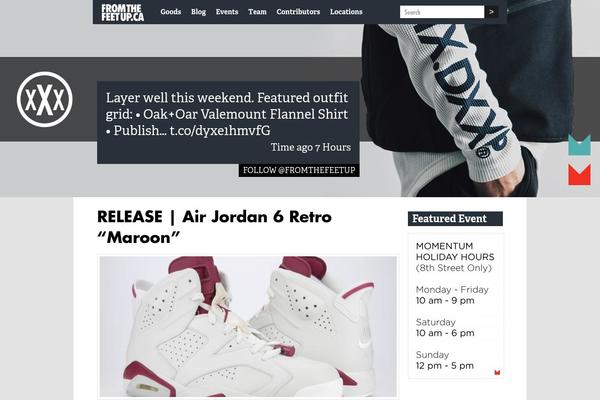
Task: Open the Goods menu item
Action: (x=171, y=12)
